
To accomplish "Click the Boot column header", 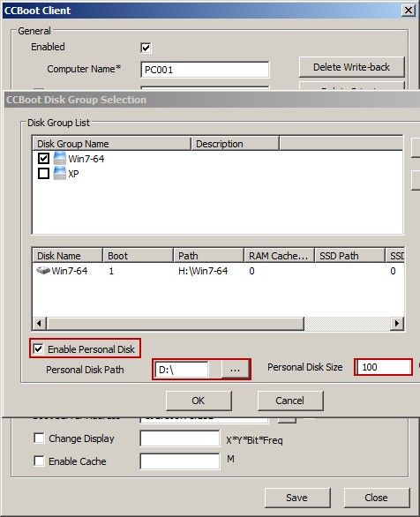I will (x=139, y=256).
